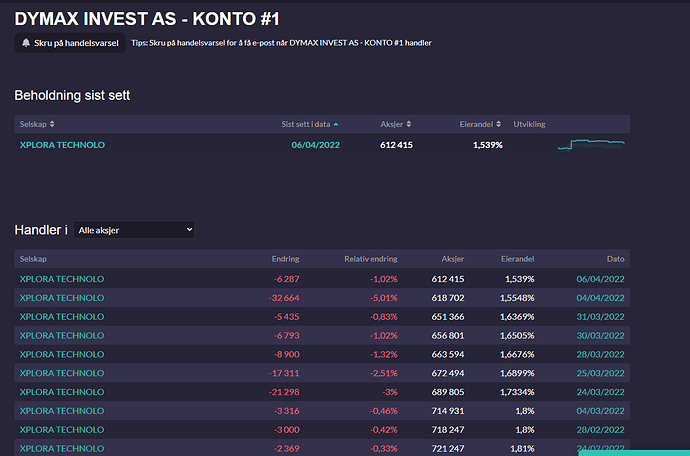This screenshot has width=690, height=456.
Task: View the Utvikling sparkline chart
Action: click(x=591, y=144)
